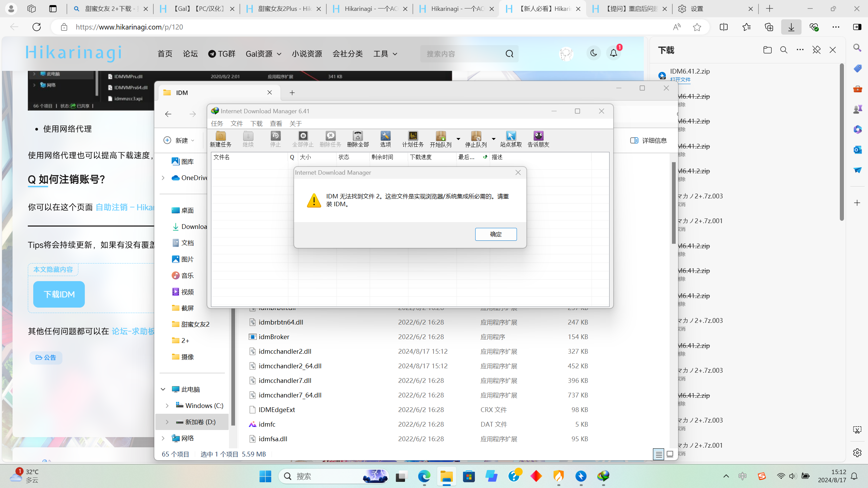Toggle 详细信息 pane in Explorer
Screen dimensions: 868x488
click(x=648, y=140)
